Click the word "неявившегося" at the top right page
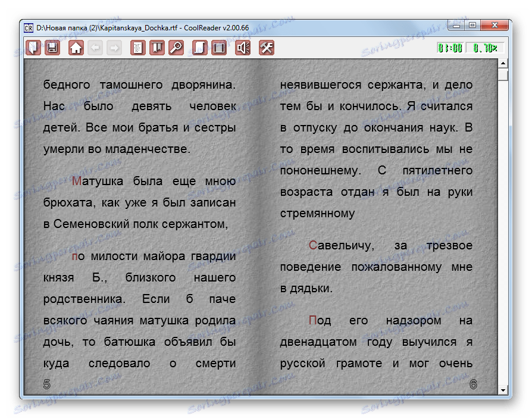 [x=321, y=85]
